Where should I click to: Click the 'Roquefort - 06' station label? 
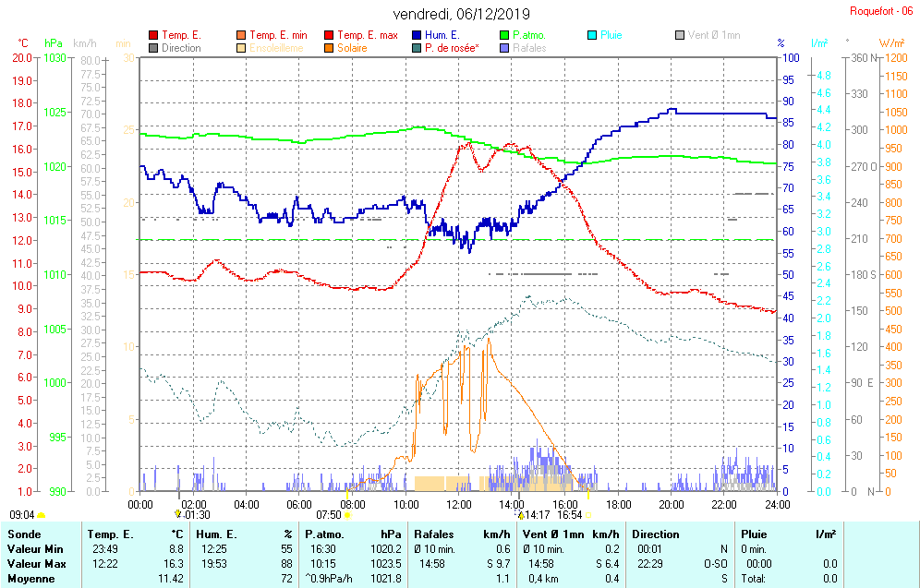coord(881,11)
